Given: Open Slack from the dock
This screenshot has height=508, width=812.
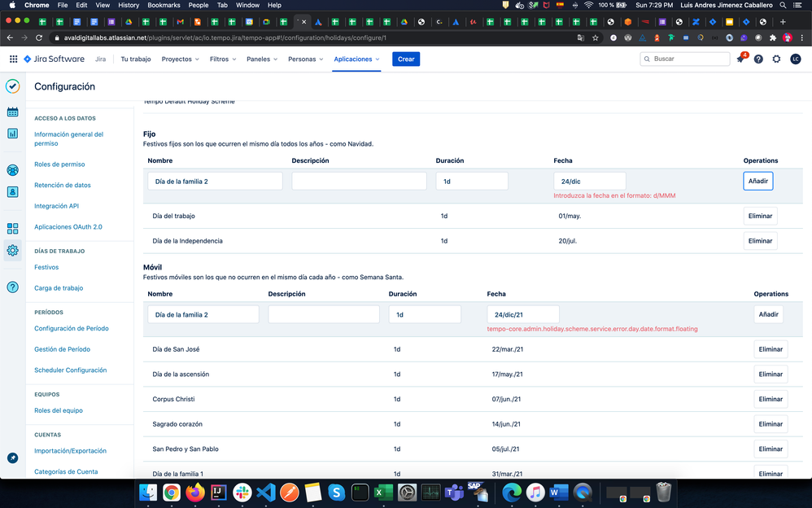Looking at the screenshot, I should click(242, 492).
